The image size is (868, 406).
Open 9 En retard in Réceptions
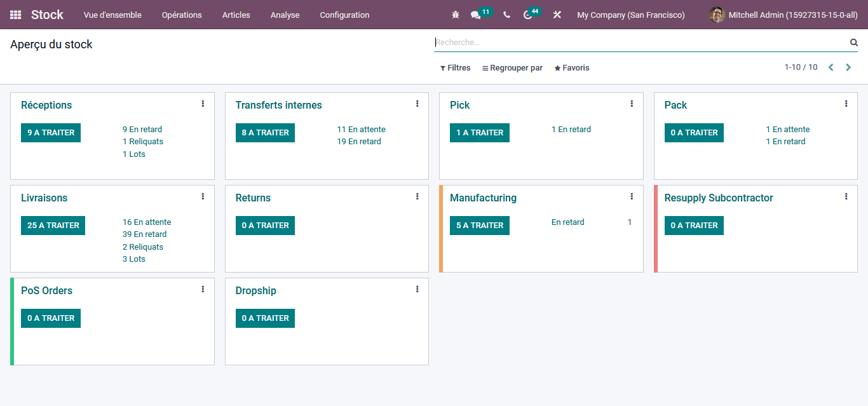click(x=142, y=130)
